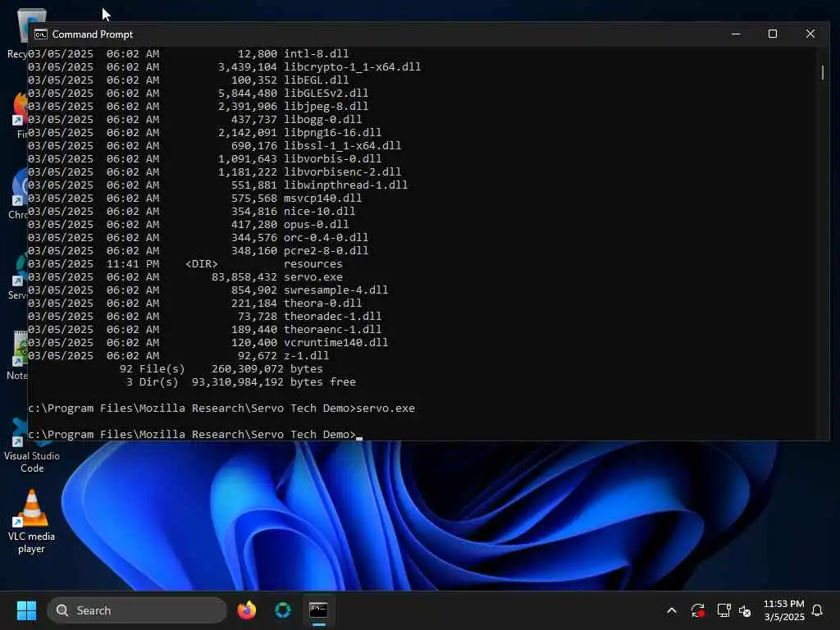Screen dimensions: 840x630
Task: Select the Command Prompt taskbar icon
Action: coord(318,610)
